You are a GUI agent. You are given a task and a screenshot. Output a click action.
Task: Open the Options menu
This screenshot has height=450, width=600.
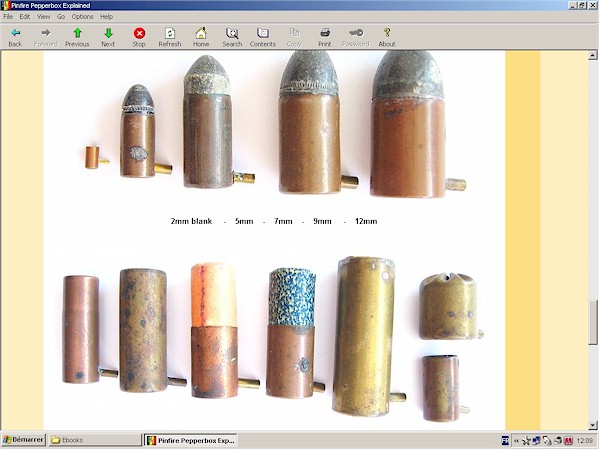click(82, 16)
